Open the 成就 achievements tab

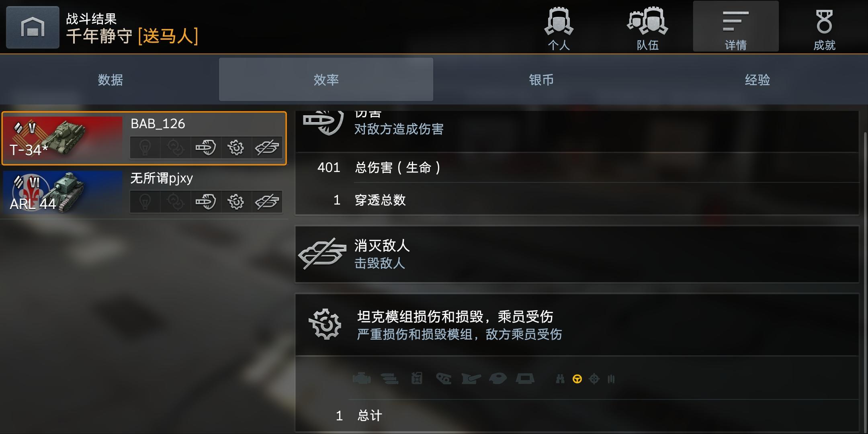824,27
